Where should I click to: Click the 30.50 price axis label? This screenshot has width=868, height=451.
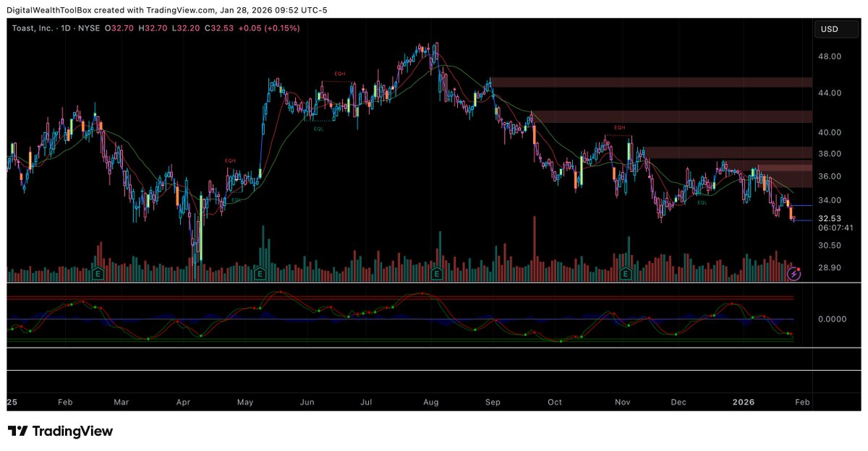[830, 246]
